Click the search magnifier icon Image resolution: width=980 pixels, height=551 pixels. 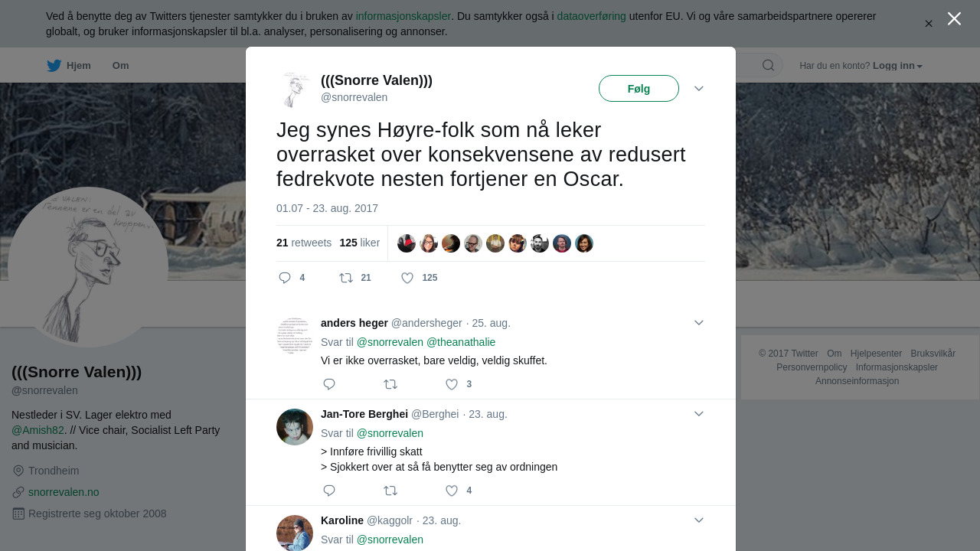[768, 65]
